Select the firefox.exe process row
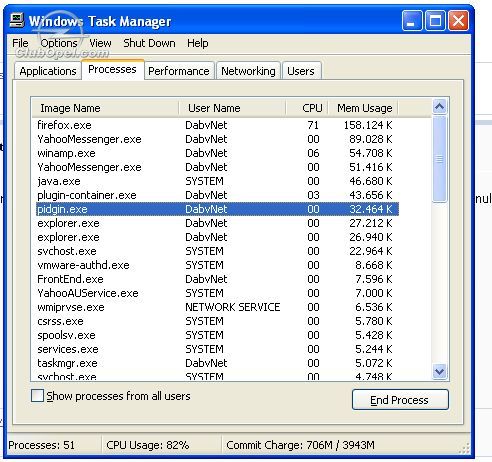This screenshot has height=462, width=492. 217,125
